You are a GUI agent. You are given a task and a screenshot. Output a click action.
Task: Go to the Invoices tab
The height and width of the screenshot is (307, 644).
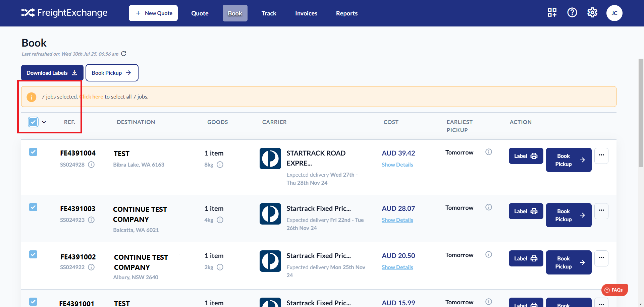click(306, 13)
